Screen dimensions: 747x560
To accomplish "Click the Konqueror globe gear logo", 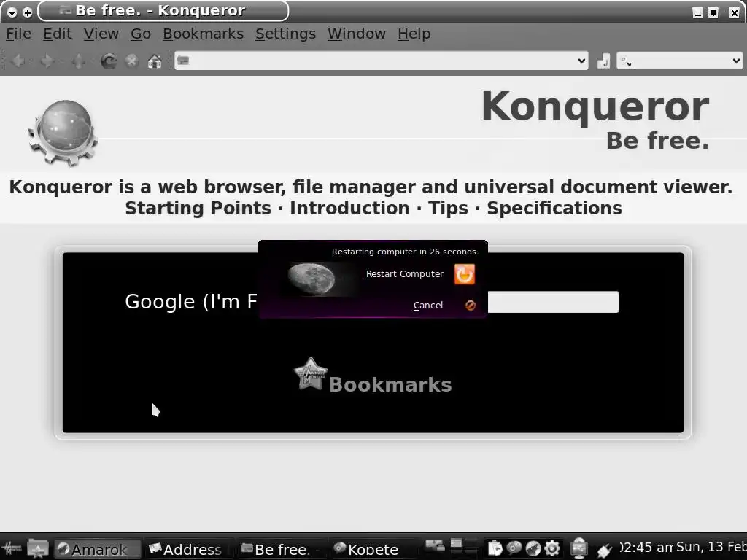I will click(x=63, y=133).
